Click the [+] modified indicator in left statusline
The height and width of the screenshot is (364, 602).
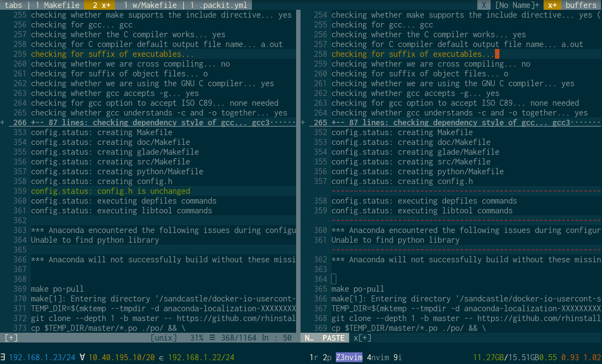(x=11, y=337)
